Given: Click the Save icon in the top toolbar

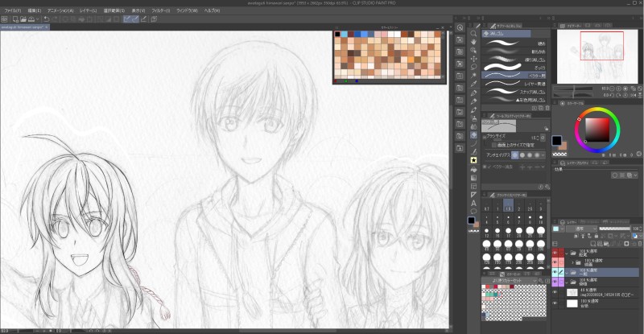Looking at the screenshot, I should 31,19.
